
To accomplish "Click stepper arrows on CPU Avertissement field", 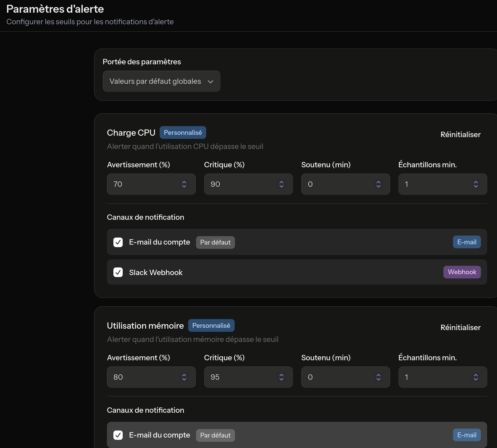I will 184,184.
